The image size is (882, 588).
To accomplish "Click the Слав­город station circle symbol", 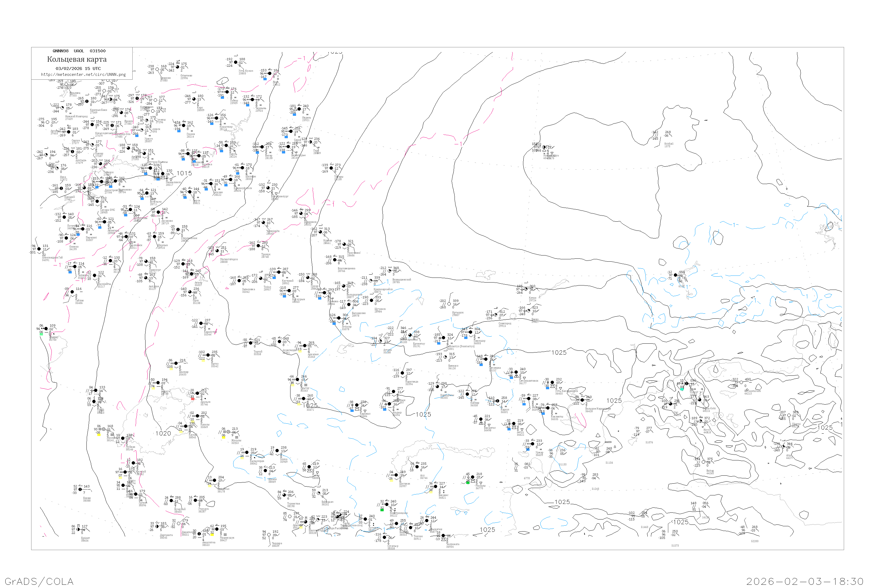I will (x=496, y=315).
